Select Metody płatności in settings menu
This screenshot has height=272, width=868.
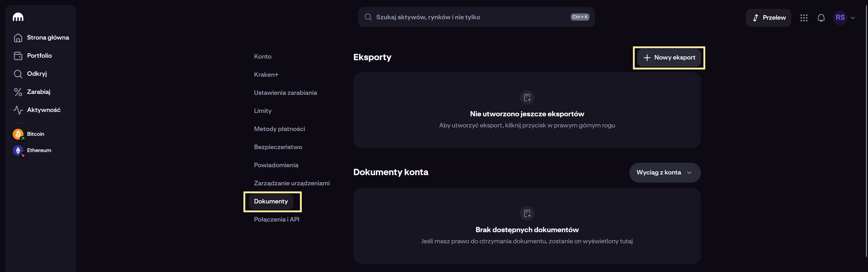pos(279,129)
